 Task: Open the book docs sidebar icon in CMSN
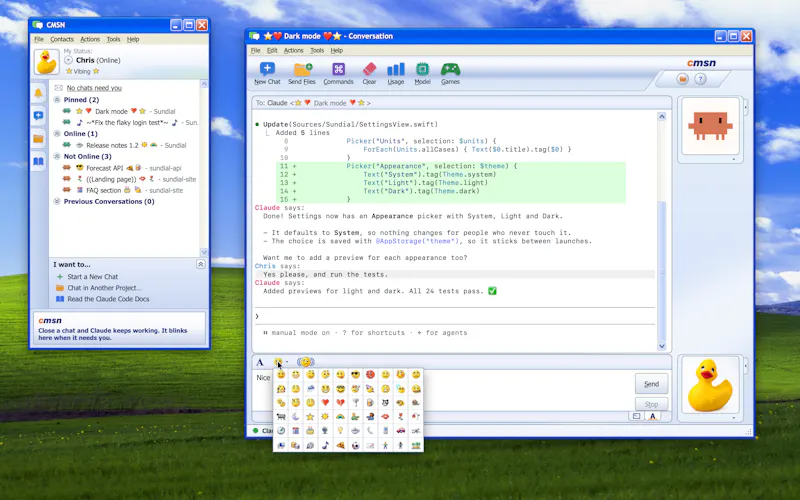38,162
